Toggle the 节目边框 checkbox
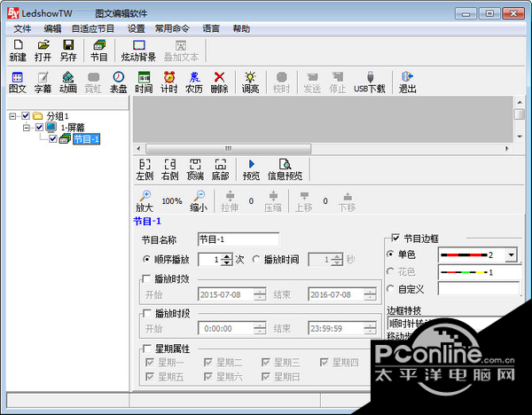 [395, 239]
